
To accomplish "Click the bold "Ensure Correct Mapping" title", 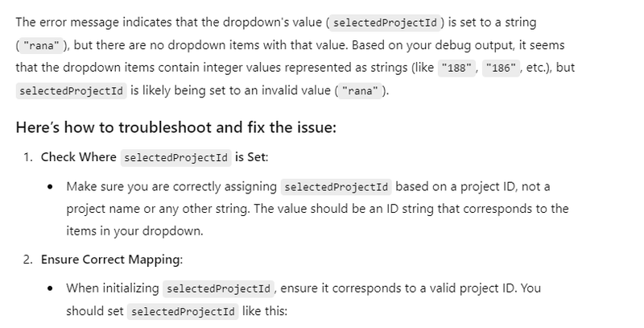I will 110,259.
